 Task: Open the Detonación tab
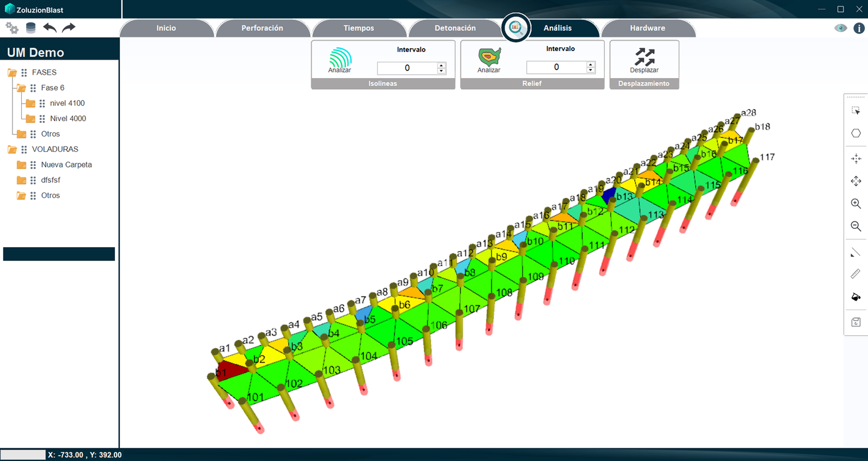(x=455, y=28)
